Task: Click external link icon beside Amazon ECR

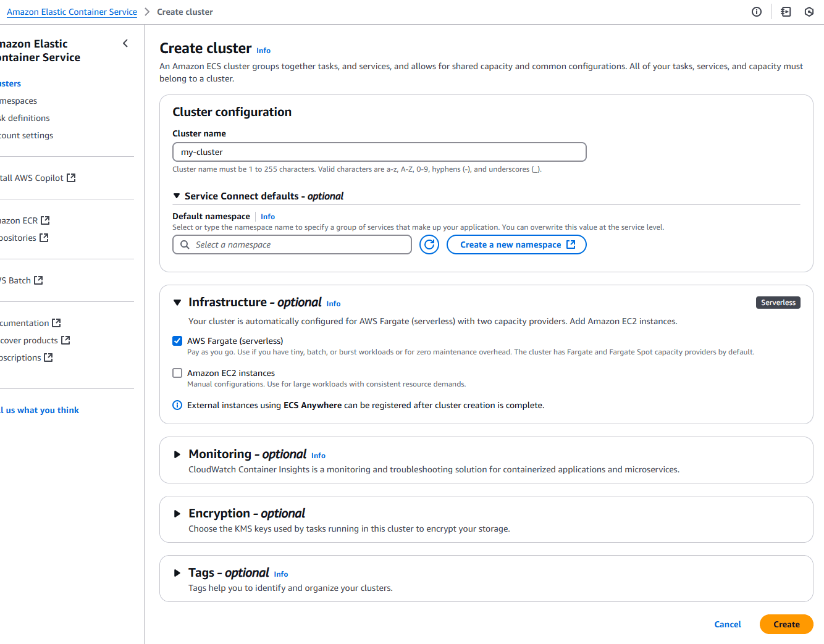Action: (45, 220)
